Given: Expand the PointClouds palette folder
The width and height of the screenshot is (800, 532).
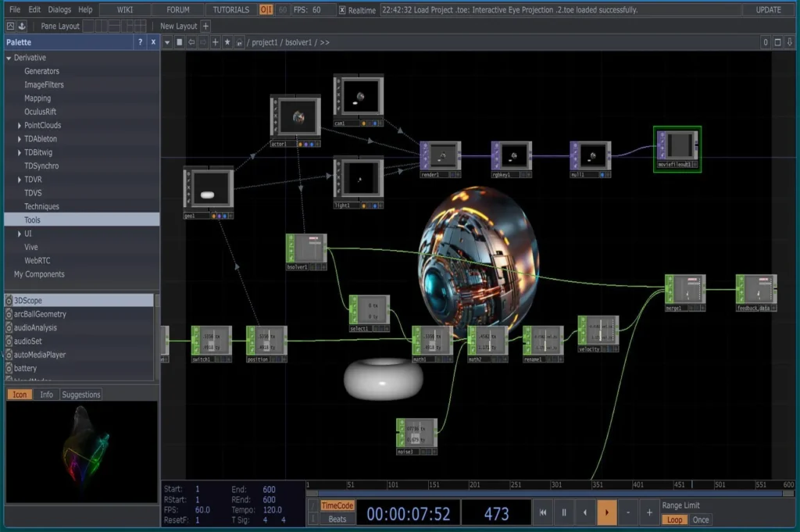Looking at the screenshot, I should tap(20, 126).
